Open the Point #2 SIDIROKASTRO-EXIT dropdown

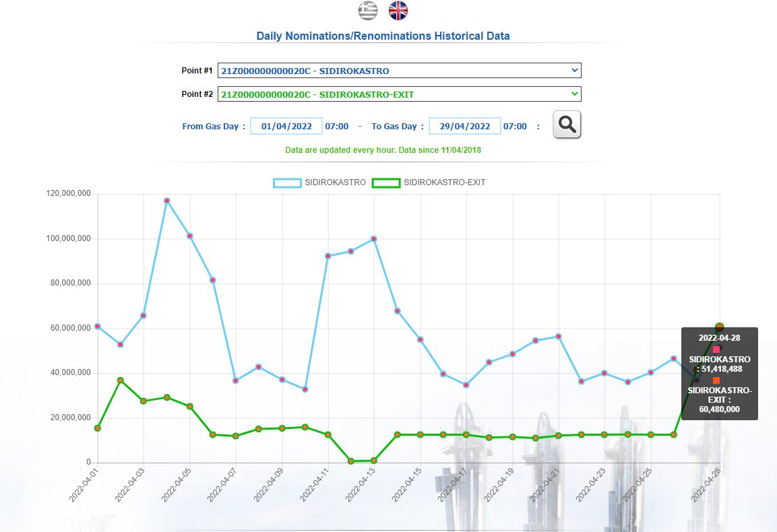pyautogui.click(x=400, y=94)
